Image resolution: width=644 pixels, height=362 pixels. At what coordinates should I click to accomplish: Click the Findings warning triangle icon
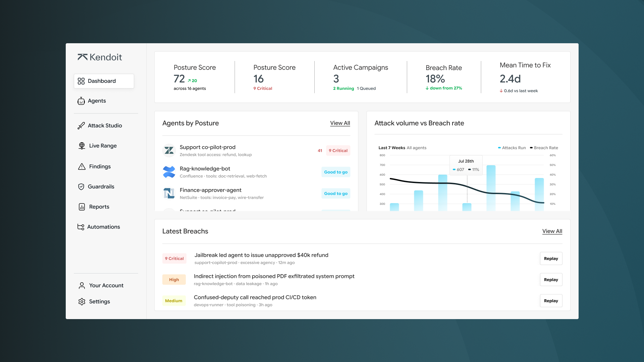click(82, 167)
